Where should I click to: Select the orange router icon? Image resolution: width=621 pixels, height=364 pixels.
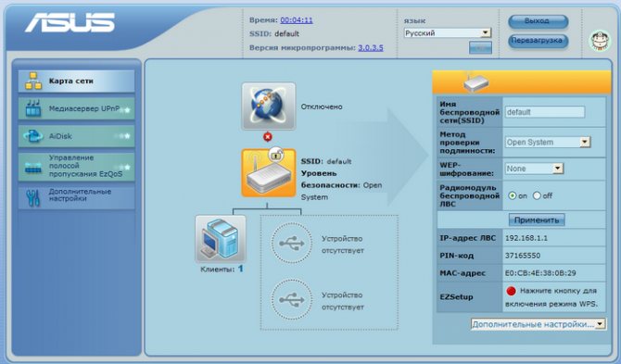point(269,173)
